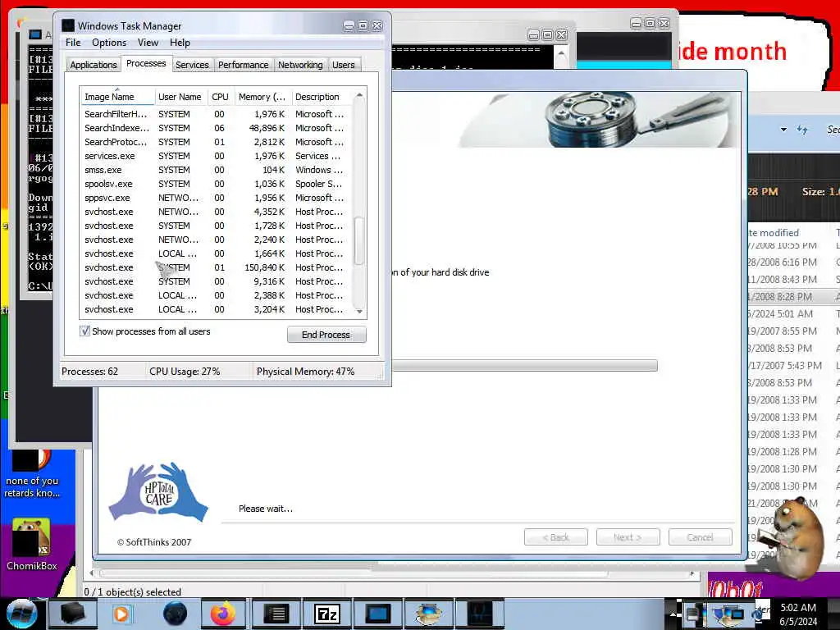The image size is (840, 630).
Task: Open the Options menu in Task Manager
Action: tap(109, 43)
